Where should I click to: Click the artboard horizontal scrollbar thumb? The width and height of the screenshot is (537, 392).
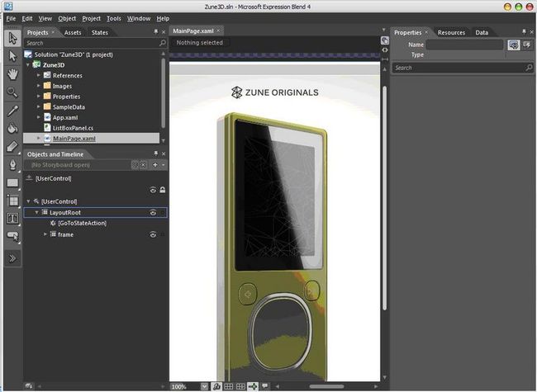tap(326, 386)
